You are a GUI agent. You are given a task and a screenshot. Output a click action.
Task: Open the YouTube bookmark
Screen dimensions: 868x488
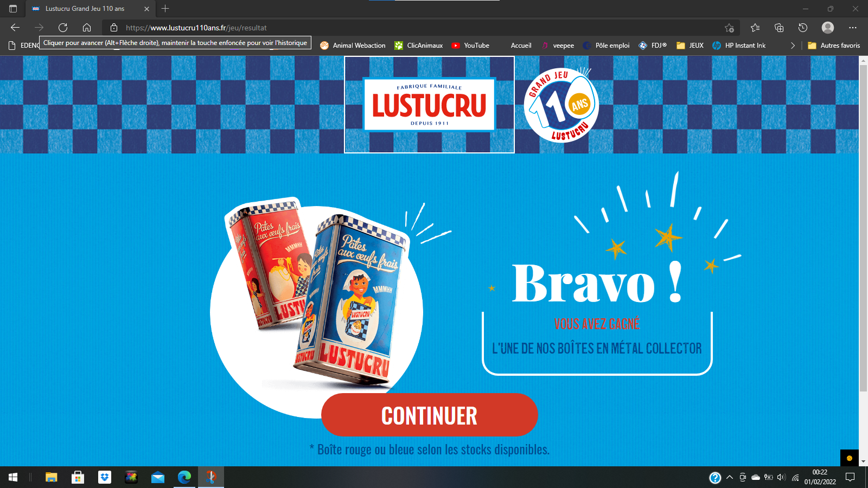tap(470, 46)
